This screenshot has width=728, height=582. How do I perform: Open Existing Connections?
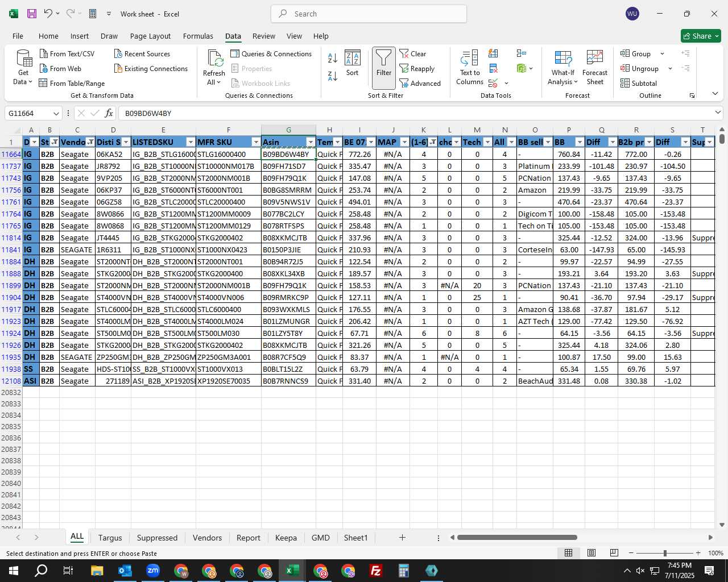point(151,68)
